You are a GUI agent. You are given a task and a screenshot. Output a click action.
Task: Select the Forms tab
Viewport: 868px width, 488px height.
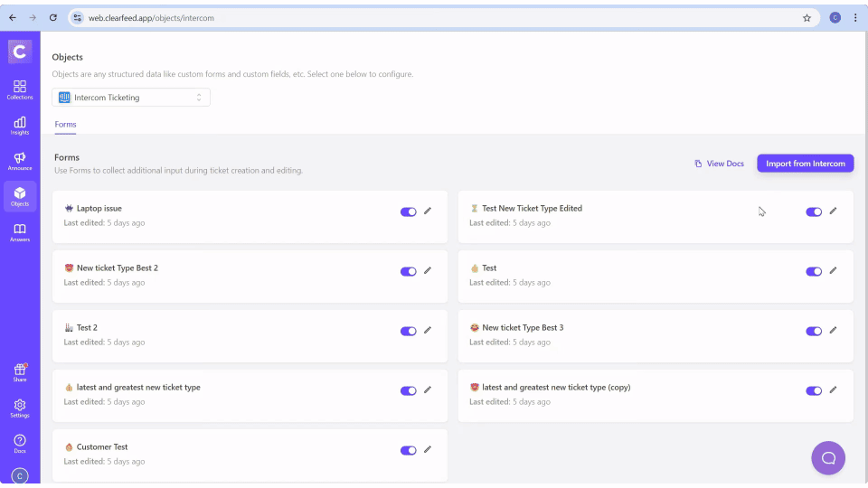[65, 125]
